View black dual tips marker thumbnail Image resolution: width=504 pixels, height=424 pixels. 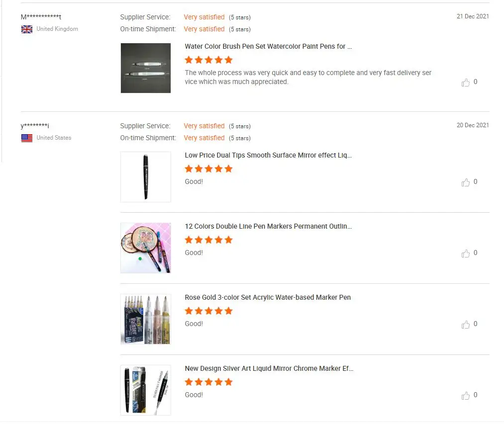[x=146, y=177]
